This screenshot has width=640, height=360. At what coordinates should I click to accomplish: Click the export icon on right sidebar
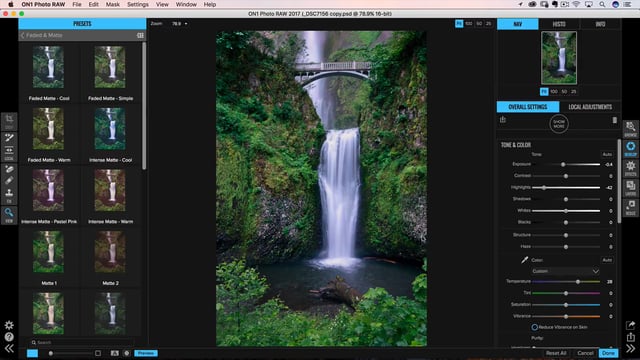pos(631,337)
